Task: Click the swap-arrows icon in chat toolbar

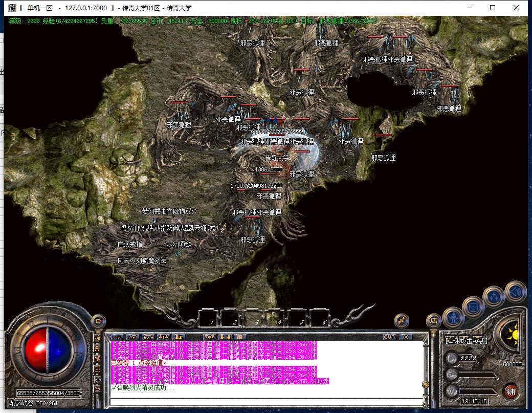Action: click(x=132, y=337)
